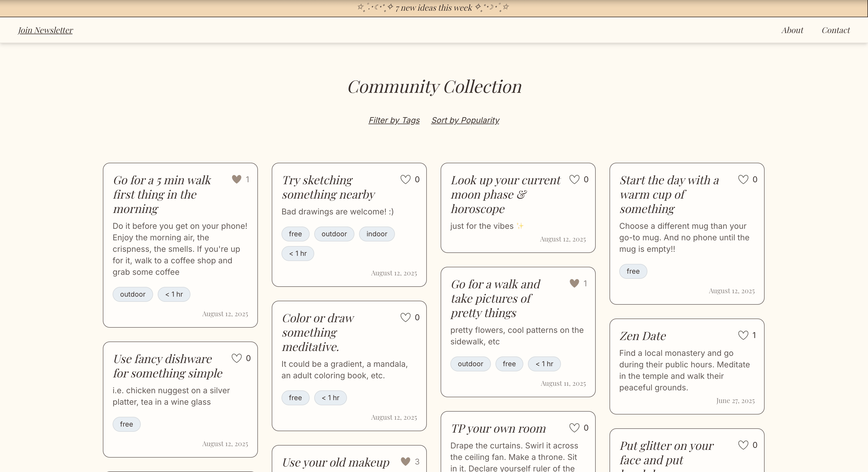The image size is (868, 472).
Task: Like the moon phase & horoscope card
Action: (x=574, y=179)
